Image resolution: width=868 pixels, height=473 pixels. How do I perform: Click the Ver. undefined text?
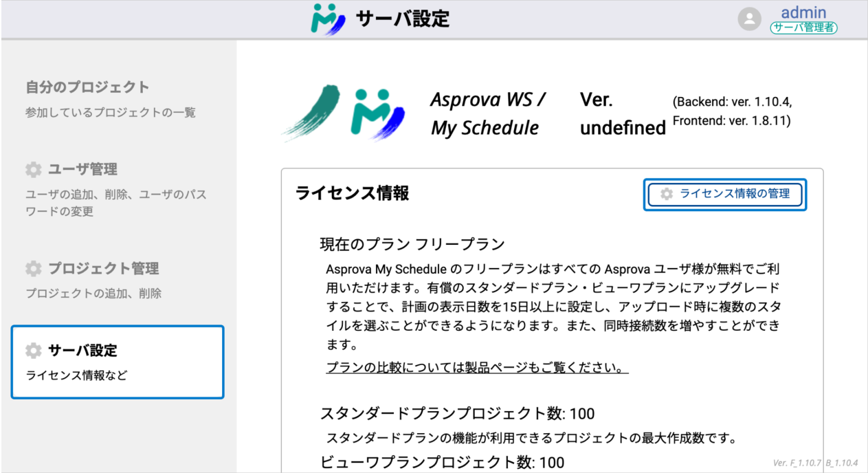(623, 114)
